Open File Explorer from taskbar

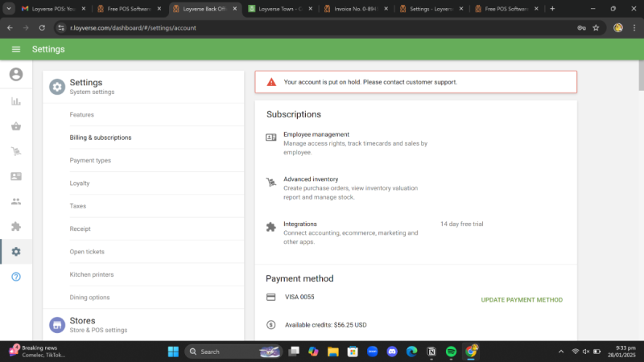(333, 352)
